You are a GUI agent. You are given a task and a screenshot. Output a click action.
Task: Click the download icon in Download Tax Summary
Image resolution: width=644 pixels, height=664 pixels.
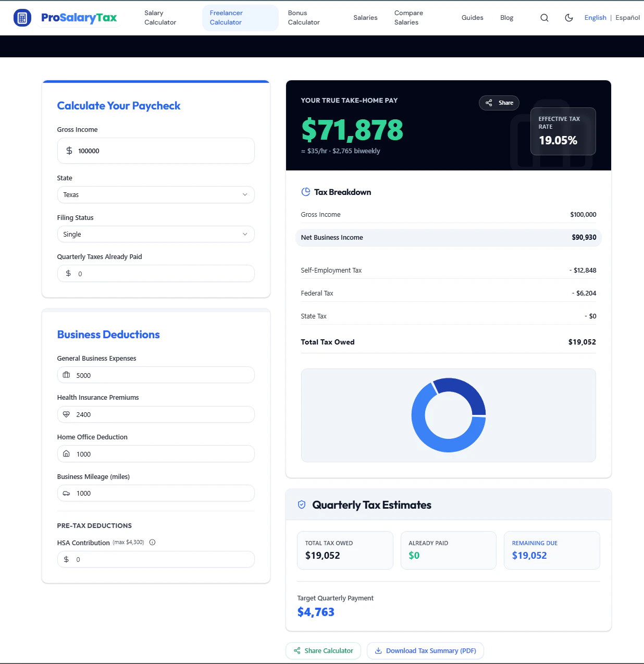click(378, 650)
